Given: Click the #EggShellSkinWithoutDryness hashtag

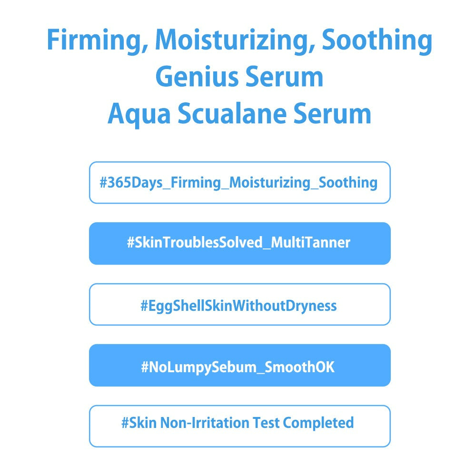Looking at the screenshot, I should (239, 305).
